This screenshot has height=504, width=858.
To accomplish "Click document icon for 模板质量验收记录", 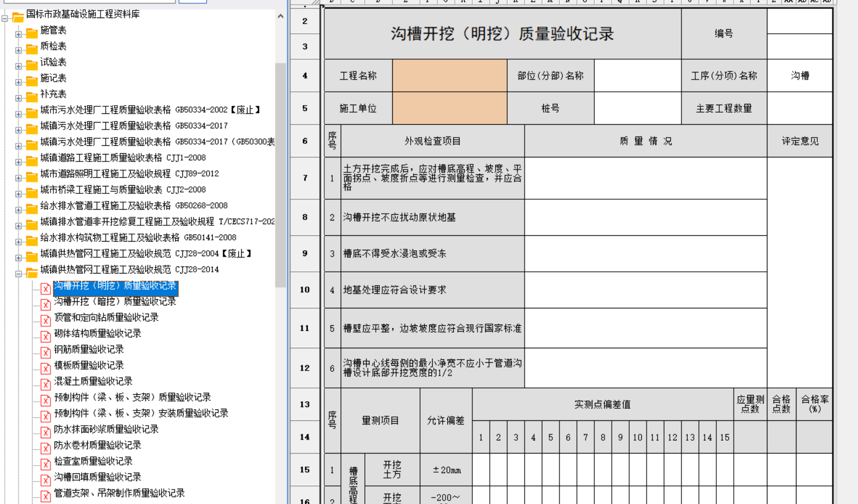I will coord(45,368).
